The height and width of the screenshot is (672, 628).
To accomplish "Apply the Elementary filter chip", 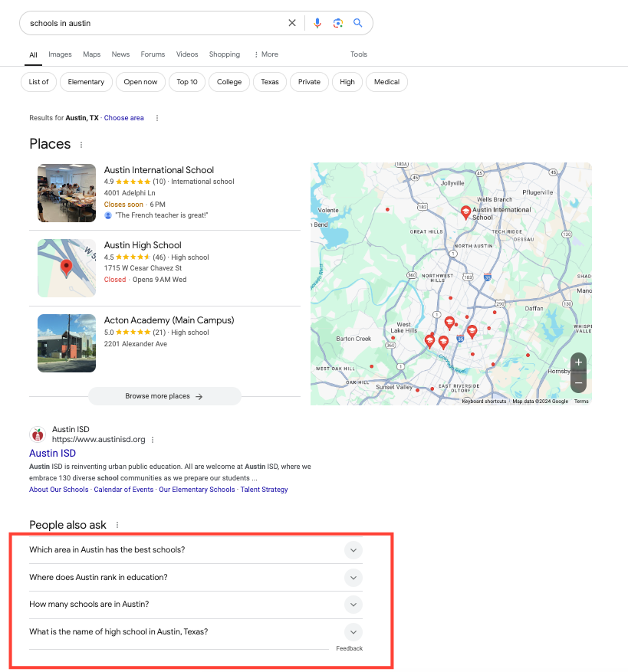I will pyautogui.click(x=86, y=82).
